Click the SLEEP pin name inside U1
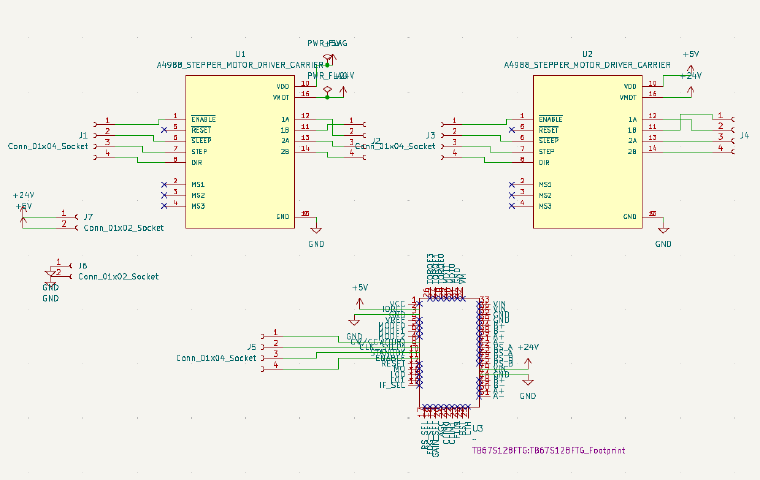This screenshot has height=480, width=760. [201, 141]
